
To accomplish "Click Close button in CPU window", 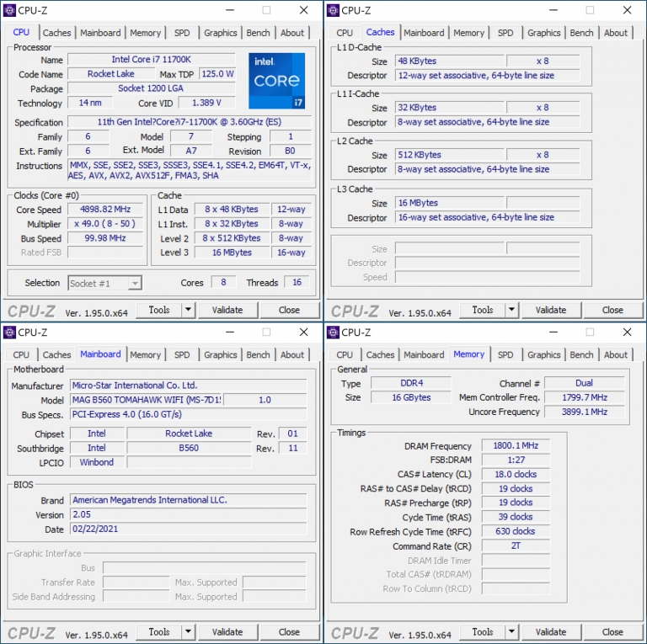I will point(289,310).
